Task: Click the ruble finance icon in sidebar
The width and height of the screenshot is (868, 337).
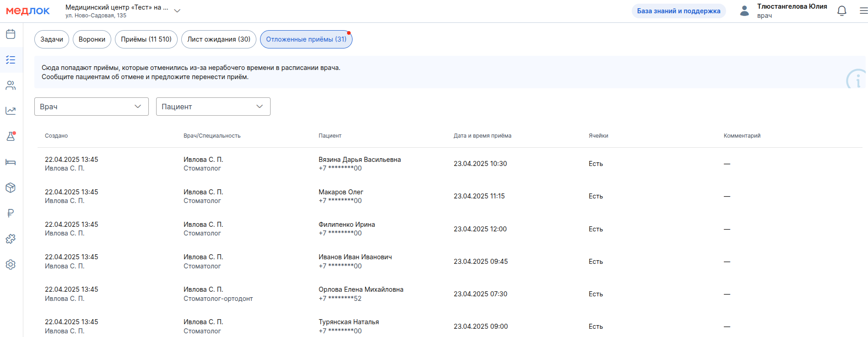Action: coord(11,213)
